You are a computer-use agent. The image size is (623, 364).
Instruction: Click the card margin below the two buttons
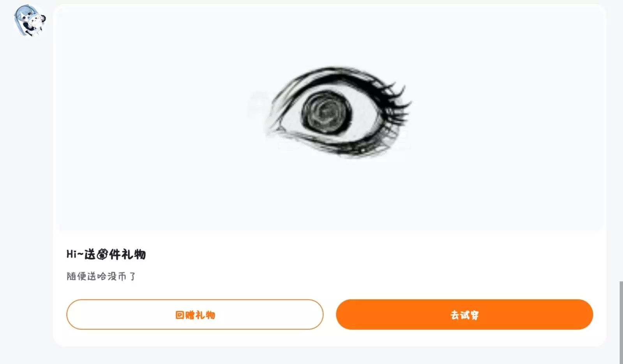(x=330, y=338)
